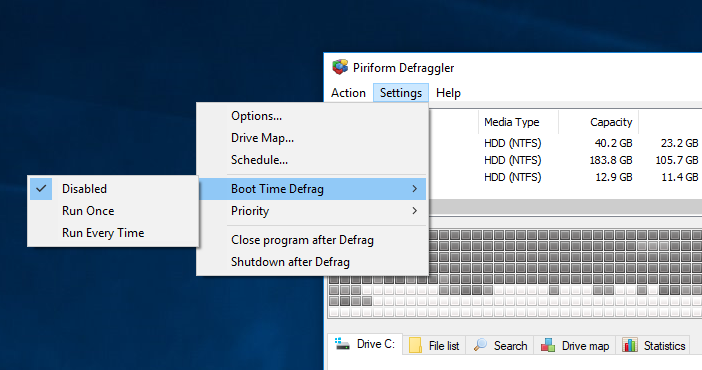Click the Statistics bar chart icon
The image size is (702, 370).
pos(629,345)
